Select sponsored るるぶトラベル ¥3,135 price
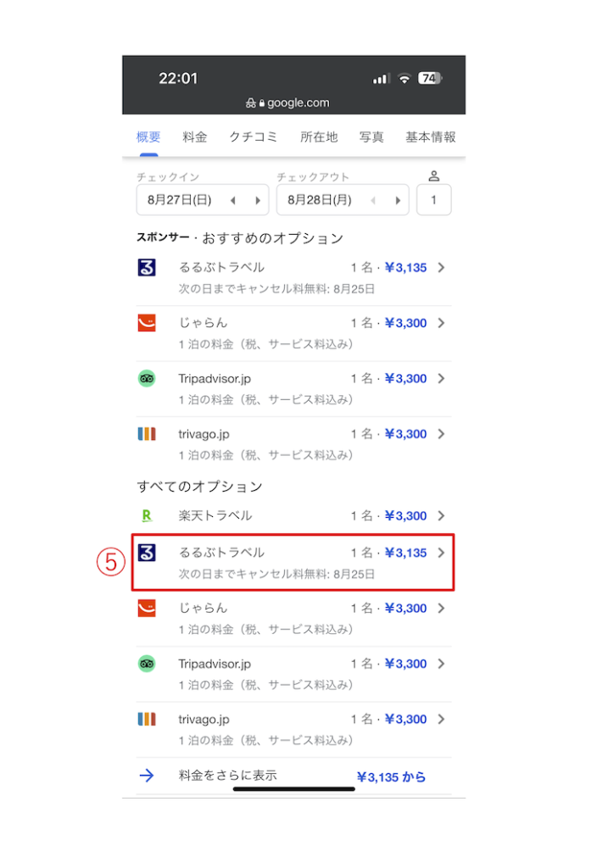This screenshot has width=614, height=868. click(x=406, y=268)
